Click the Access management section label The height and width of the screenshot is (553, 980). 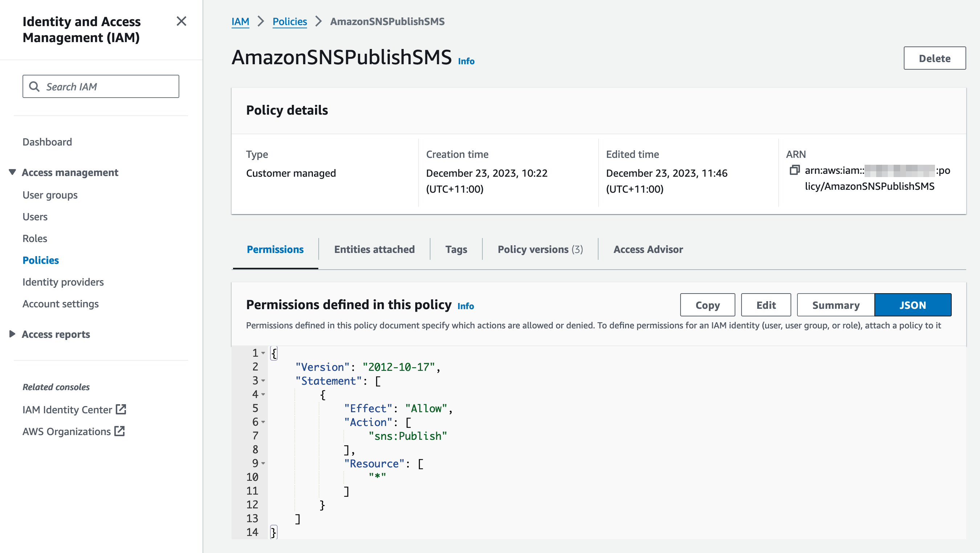point(70,172)
